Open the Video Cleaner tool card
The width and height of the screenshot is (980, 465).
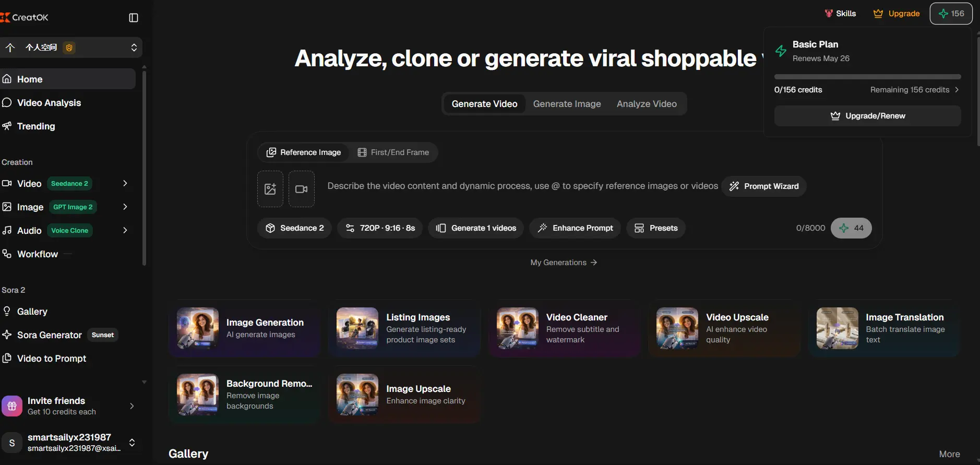564,328
